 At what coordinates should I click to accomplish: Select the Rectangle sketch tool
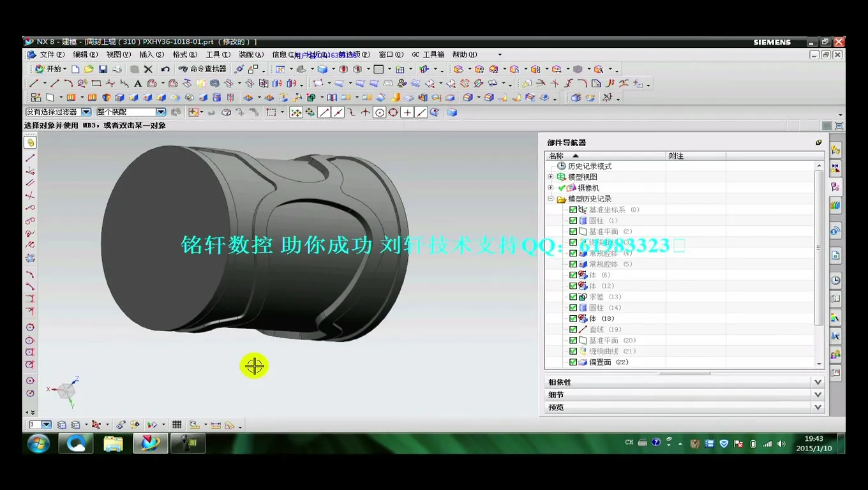pyautogui.click(x=96, y=84)
